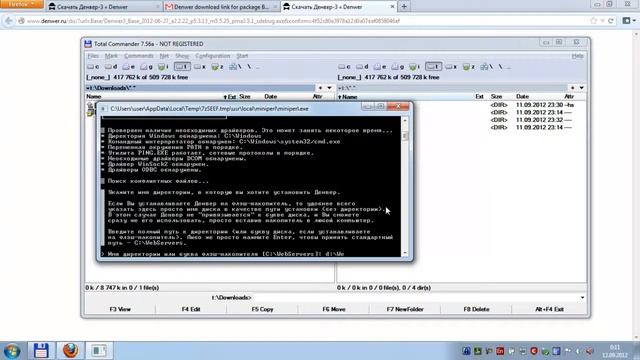Viewport: 640px width, 360px height.
Task: Select drive t in right panel
Action: click(433, 67)
